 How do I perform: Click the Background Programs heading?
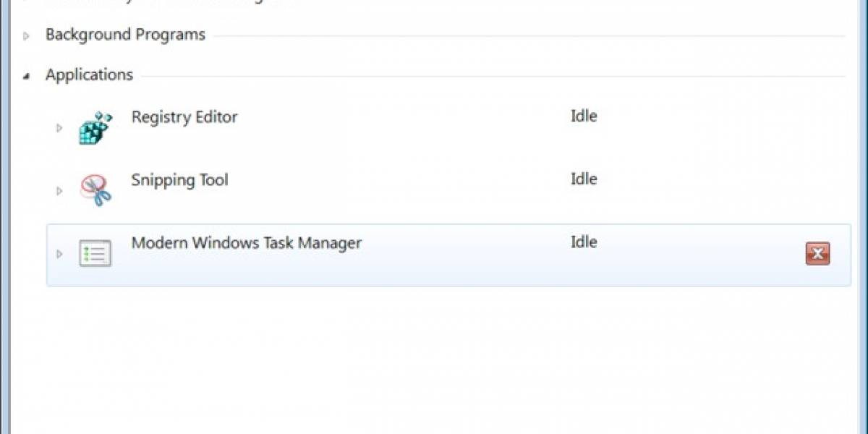coord(125,35)
